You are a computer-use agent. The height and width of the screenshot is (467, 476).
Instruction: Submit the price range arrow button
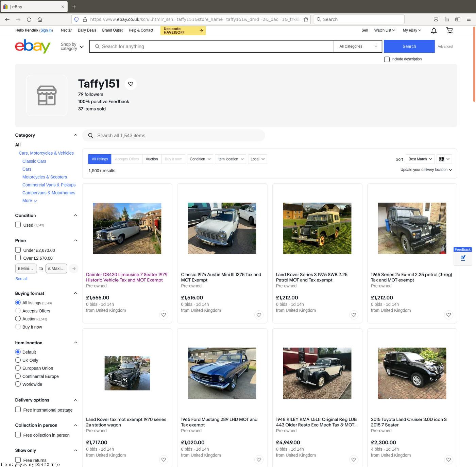(x=74, y=269)
